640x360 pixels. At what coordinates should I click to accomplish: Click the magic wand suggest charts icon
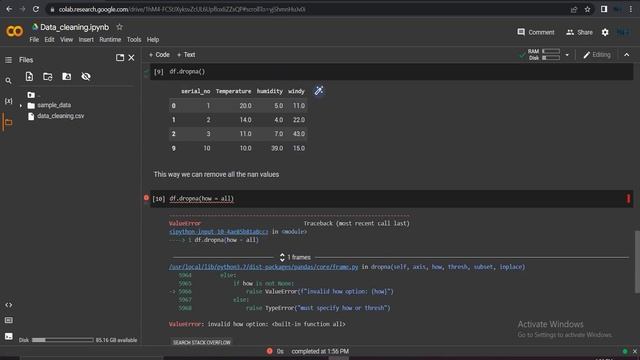point(319,91)
